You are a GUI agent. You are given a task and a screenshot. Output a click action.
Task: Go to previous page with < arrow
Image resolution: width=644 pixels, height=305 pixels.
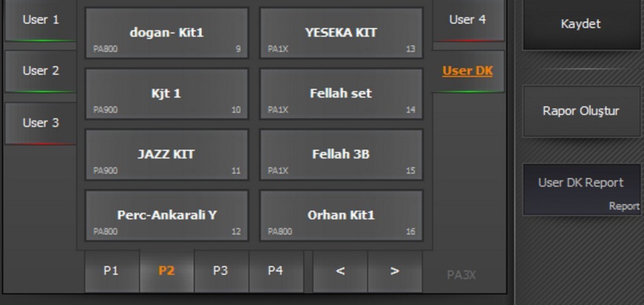(x=340, y=271)
